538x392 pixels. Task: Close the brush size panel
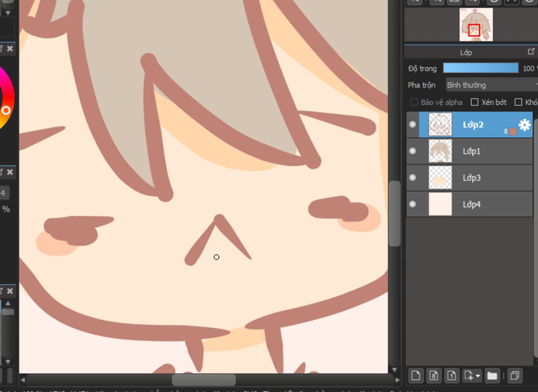point(10,172)
